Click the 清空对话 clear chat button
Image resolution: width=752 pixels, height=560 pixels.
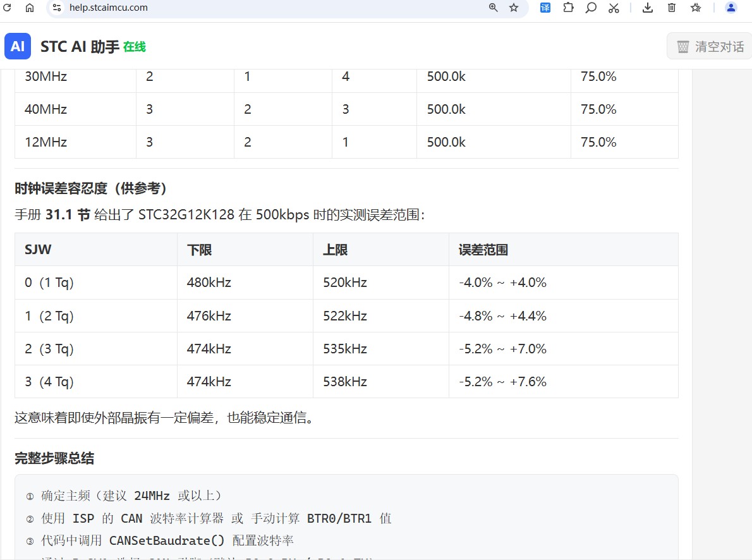[709, 47]
